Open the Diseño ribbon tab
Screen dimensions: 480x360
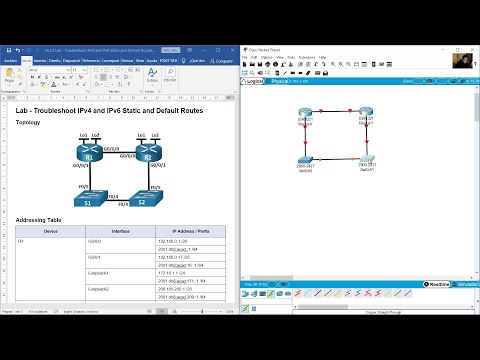[55, 61]
